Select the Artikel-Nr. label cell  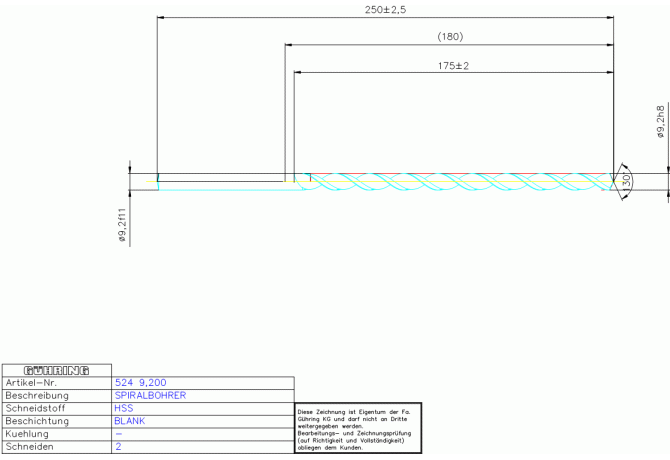(35, 383)
